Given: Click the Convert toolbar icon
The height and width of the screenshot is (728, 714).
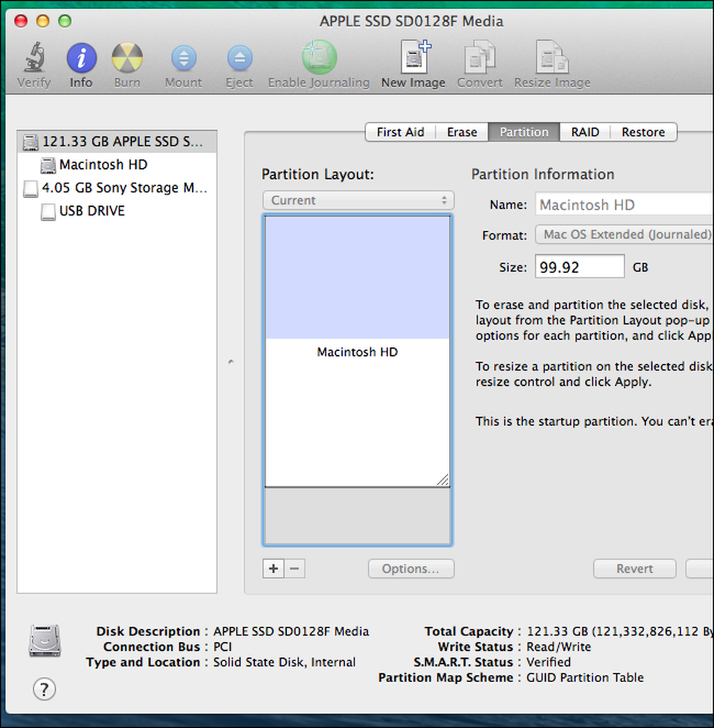Looking at the screenshot, I should click(x=480, y=57).
